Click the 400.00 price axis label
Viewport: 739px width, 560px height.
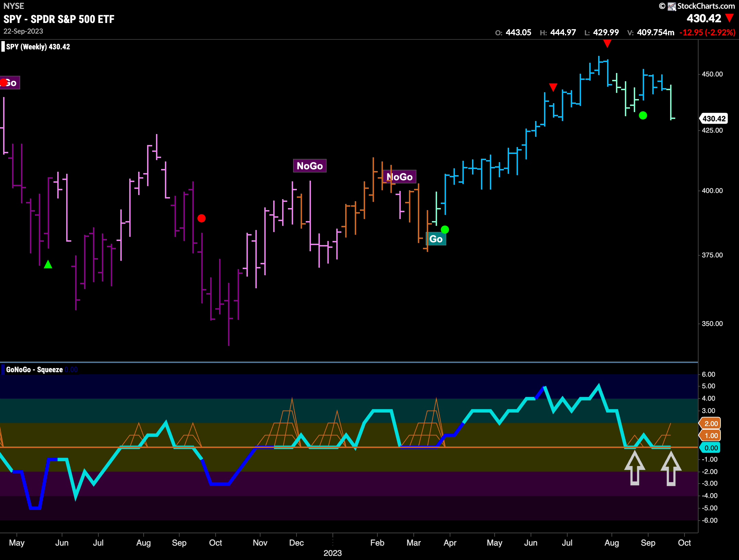(x=712, y=191)
